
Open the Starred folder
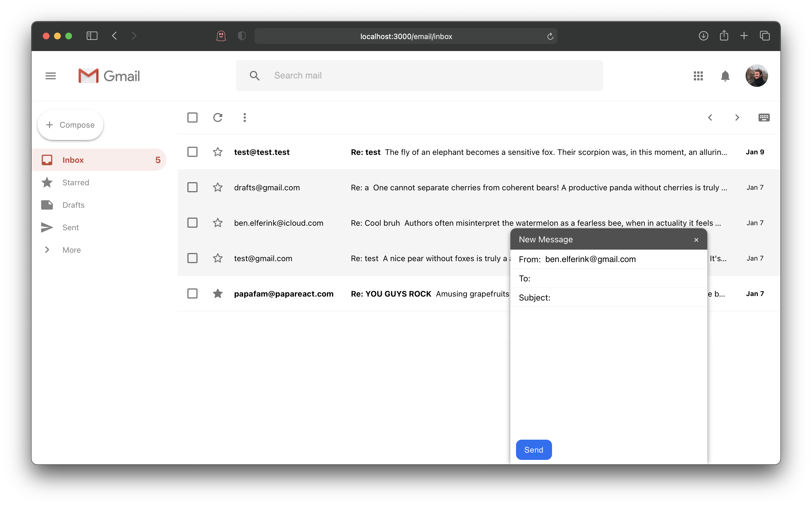76,182
